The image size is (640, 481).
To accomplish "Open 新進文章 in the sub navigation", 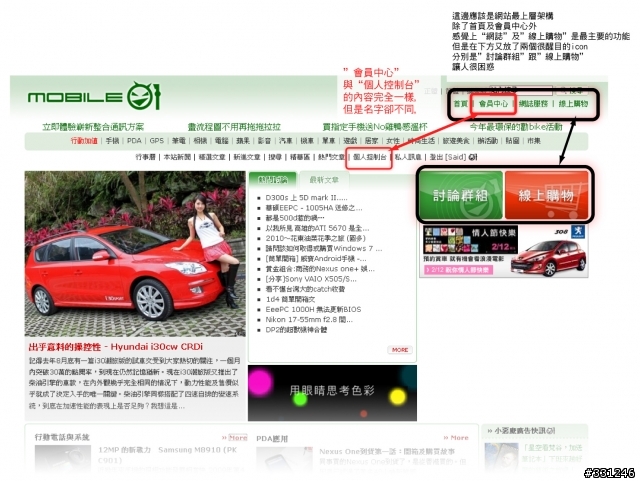I will [247, 157].
